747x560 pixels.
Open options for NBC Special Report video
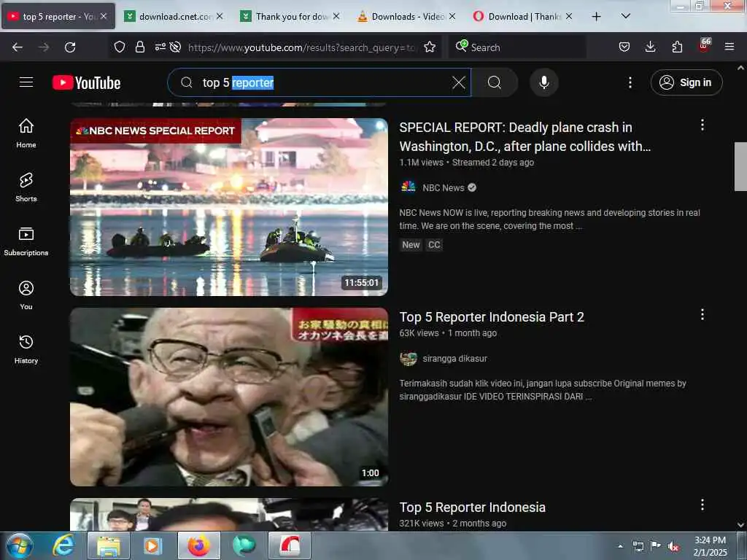[x=703, y=125]
